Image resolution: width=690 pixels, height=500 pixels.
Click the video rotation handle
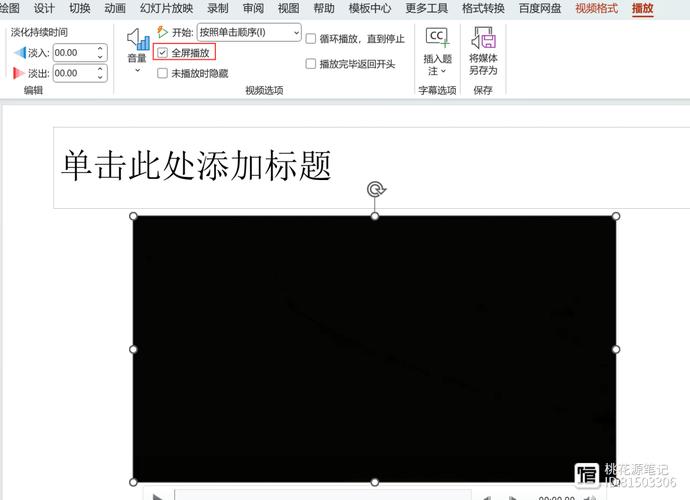375,189
